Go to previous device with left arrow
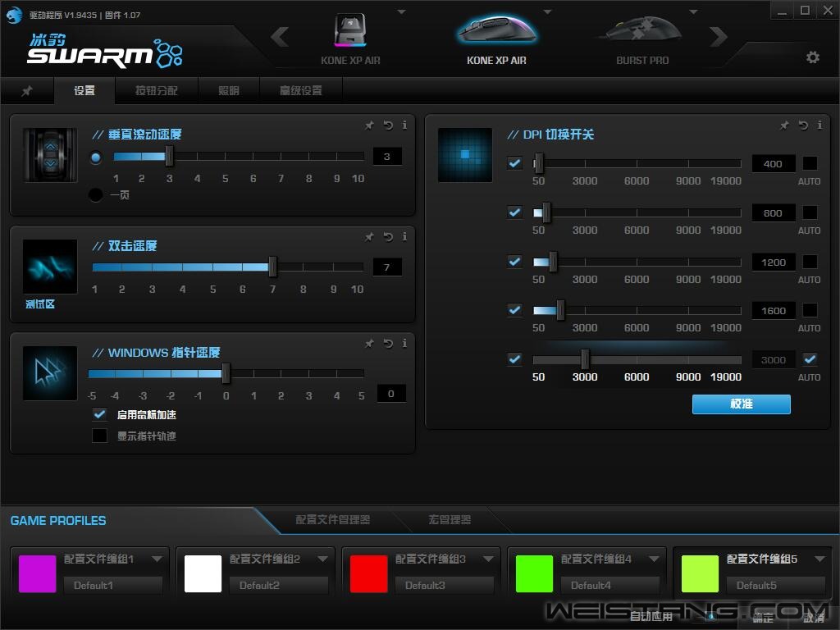The width and height of the screenshot is (840, 630). [x=280, y=37]
